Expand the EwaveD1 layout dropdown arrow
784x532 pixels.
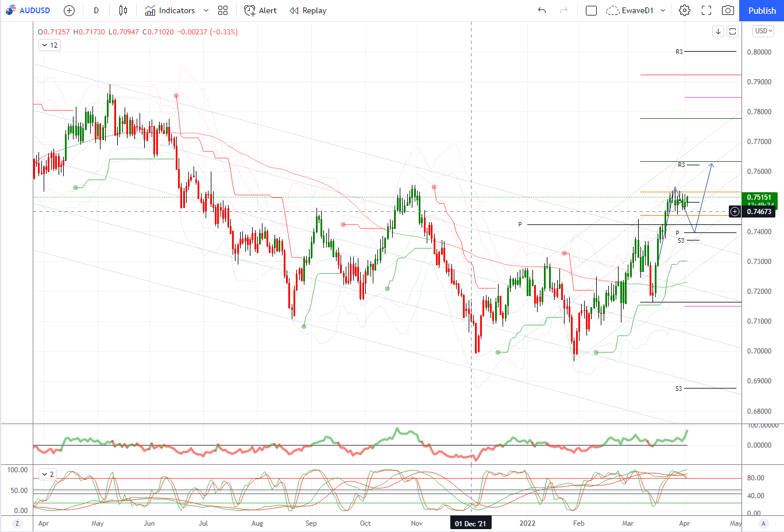pos(663,10)
